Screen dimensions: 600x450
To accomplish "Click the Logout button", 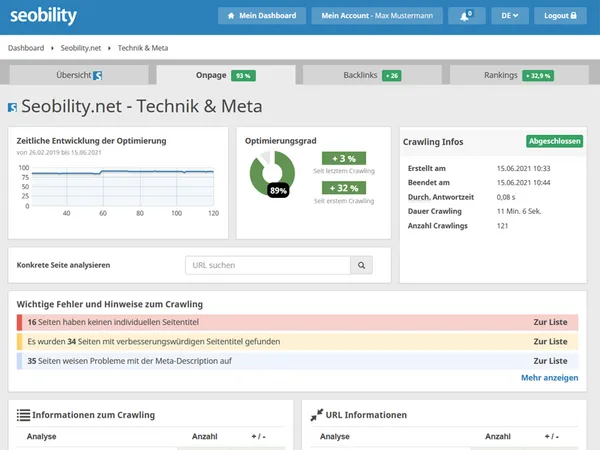I will pos(560,16).
